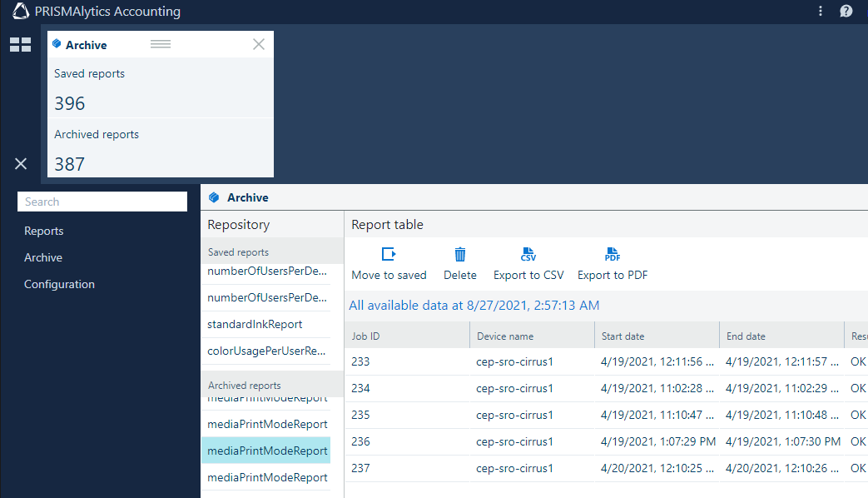The width and height of the screenshot is (868, 498).
Task: Open Reports in the side menu
Action: click(44, 231)
